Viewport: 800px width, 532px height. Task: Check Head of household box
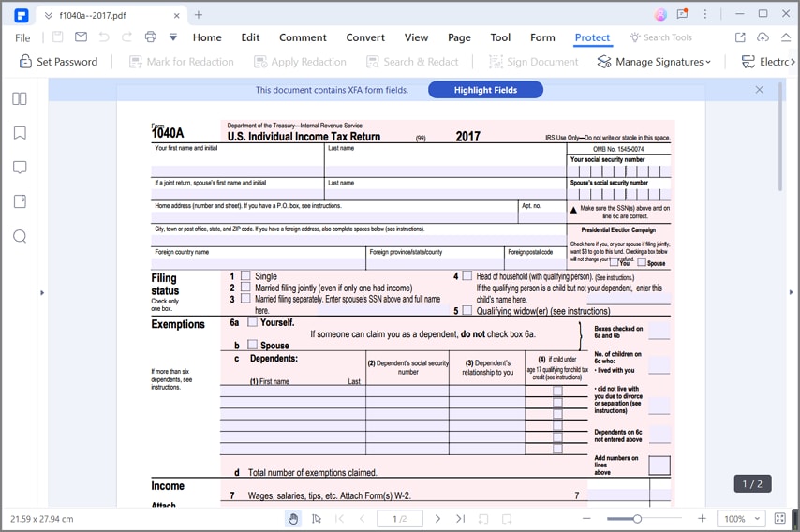467,275
